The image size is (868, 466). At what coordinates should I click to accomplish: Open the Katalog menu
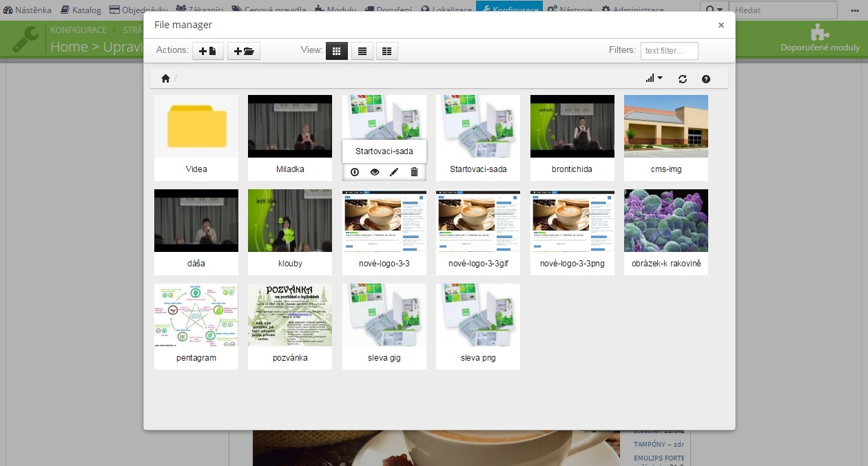click(x=81, y=10)
